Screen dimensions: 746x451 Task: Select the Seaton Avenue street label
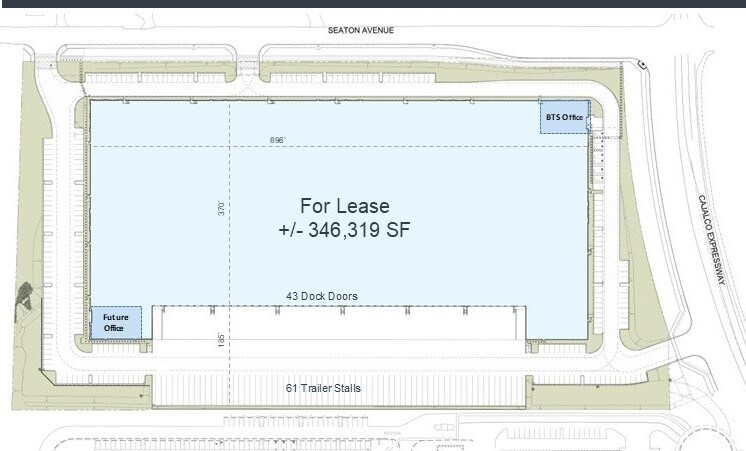coord(361,30)
